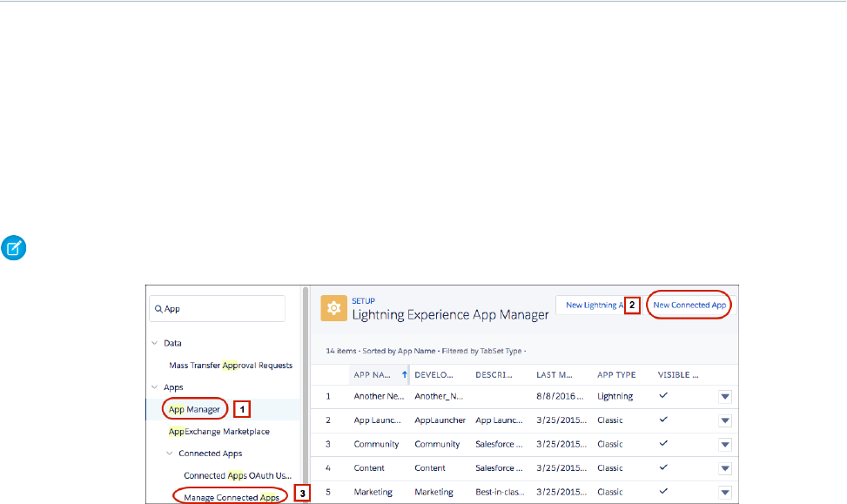Click the AppLauncher developer name cell
This screenshot has height=504, width=847.
[x=440, y=420]
